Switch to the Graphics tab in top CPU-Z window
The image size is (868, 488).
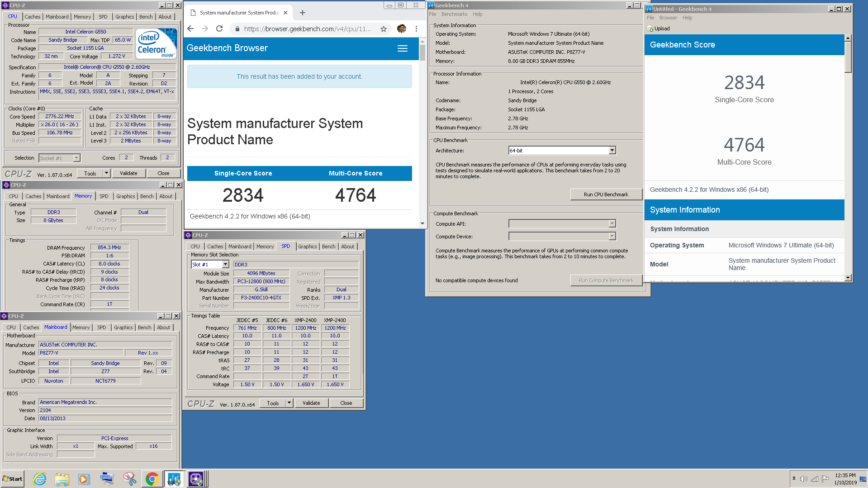tap(125, 17)
